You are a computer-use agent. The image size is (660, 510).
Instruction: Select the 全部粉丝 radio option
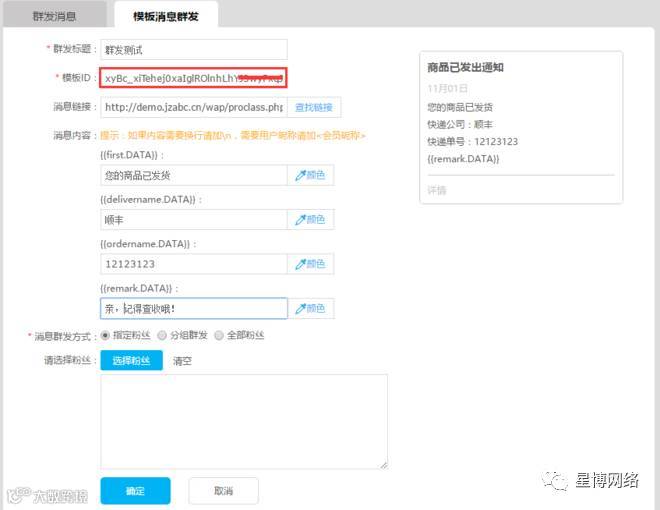point(219,335)
